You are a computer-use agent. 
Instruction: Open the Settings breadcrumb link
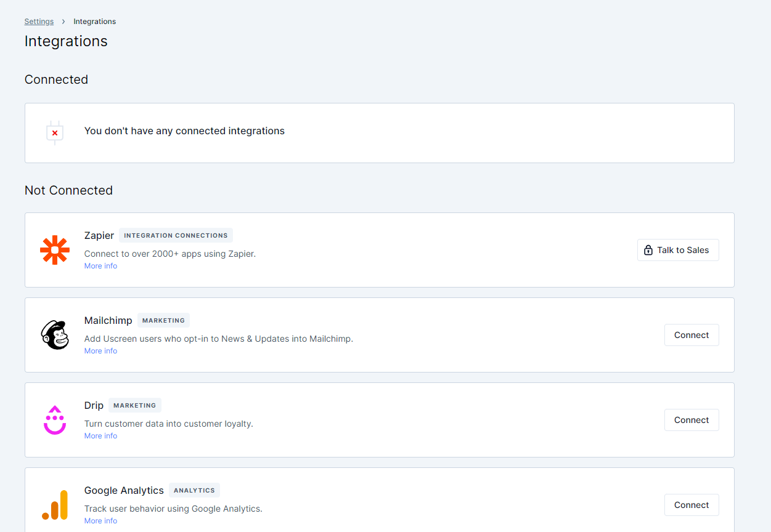39,21
